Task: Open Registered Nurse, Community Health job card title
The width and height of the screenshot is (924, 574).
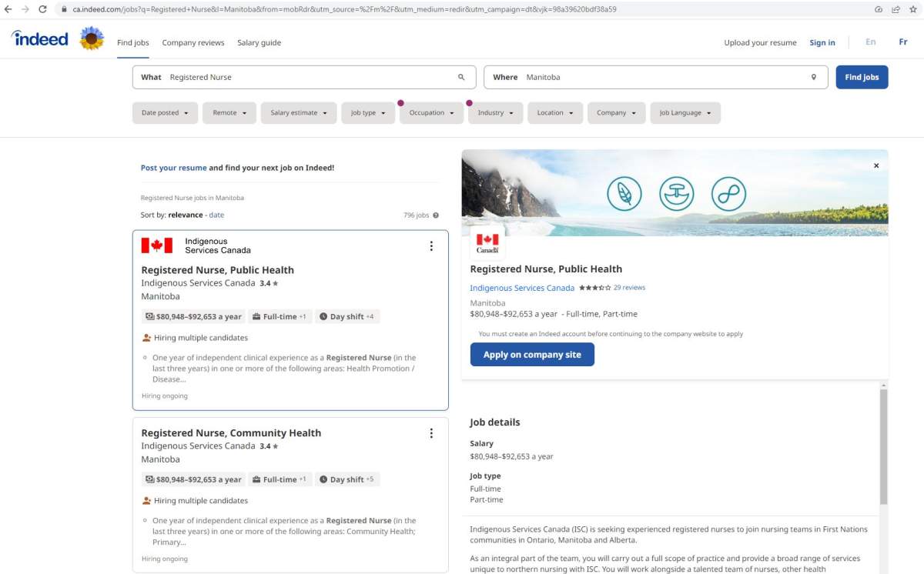Action: coord(231,433)
